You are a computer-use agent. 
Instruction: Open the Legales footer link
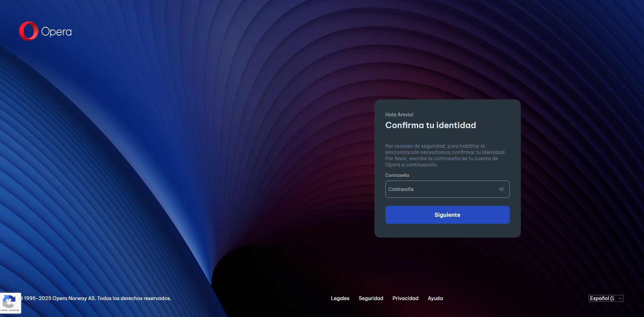tap(340, 298)
